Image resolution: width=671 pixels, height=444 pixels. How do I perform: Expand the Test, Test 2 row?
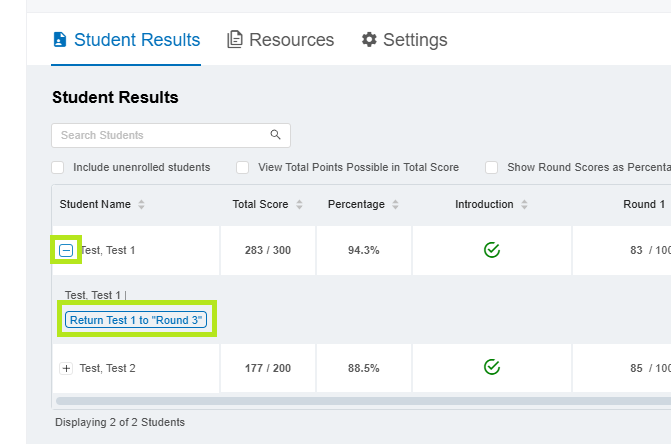point(66,368)
